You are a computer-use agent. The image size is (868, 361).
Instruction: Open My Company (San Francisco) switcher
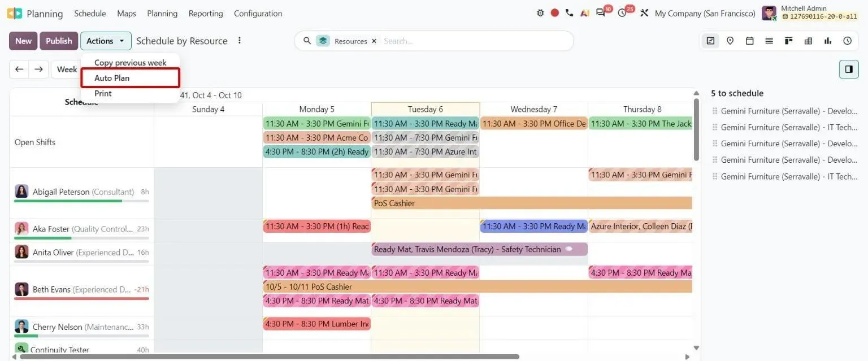[x=705, y=14]
